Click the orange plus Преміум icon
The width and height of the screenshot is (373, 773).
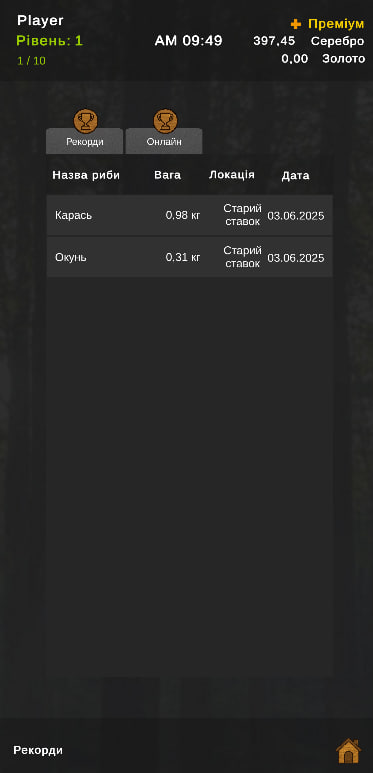[x=296, y=24]
